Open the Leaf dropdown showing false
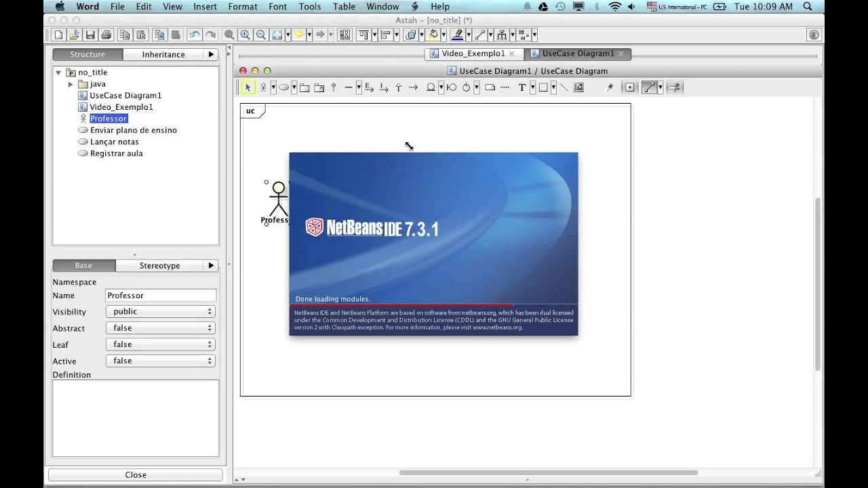The width and height of the screenshot is (868, 488). [160, 344]
